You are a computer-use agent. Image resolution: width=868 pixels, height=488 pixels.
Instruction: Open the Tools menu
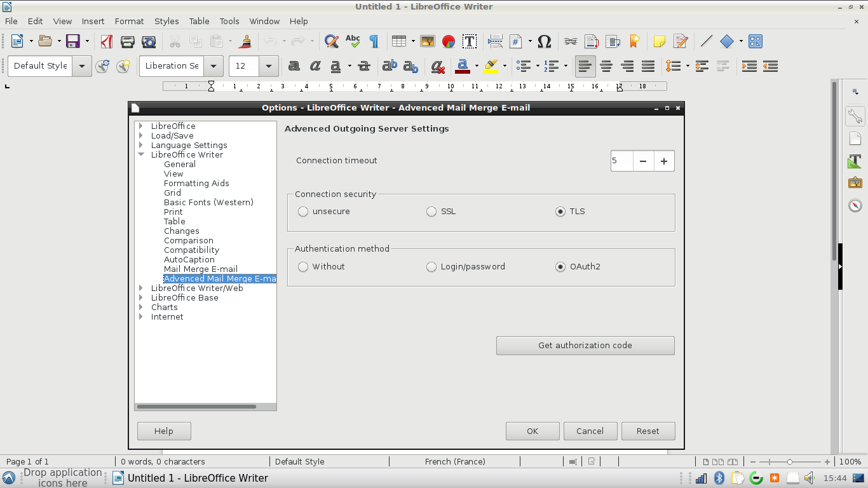(229, 21)
